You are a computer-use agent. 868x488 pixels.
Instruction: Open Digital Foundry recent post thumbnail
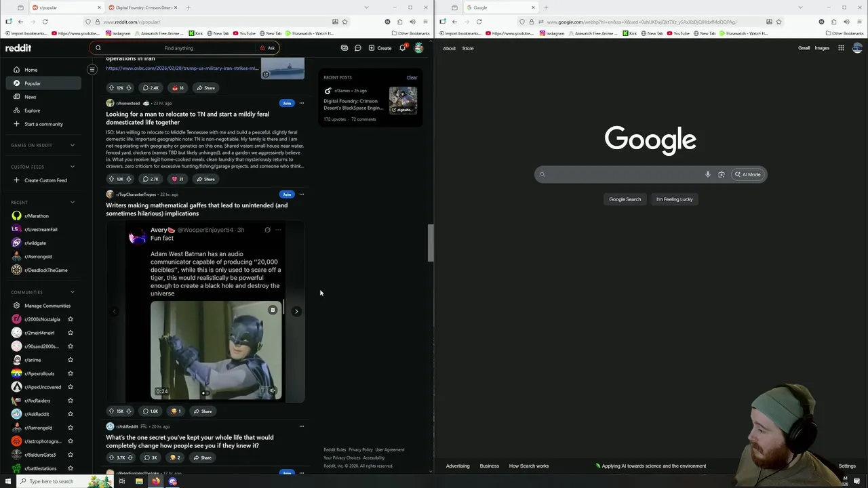(x=403, y=100)
